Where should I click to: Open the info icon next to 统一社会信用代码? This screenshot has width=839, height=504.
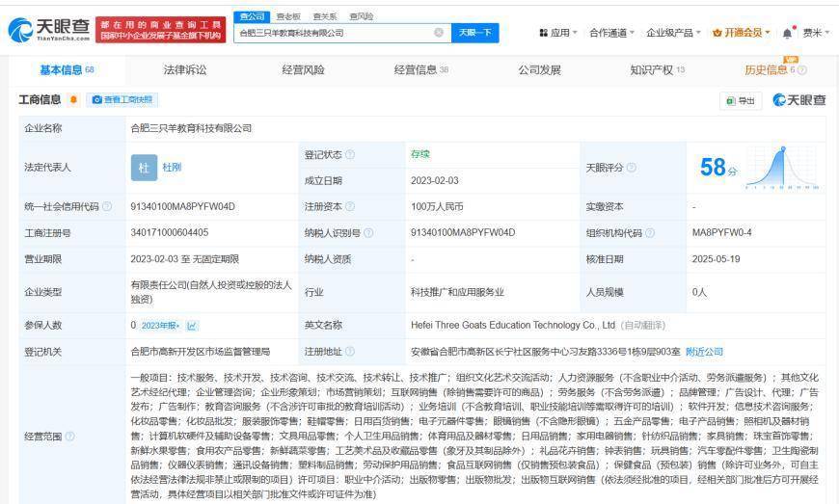click(107, 206)
